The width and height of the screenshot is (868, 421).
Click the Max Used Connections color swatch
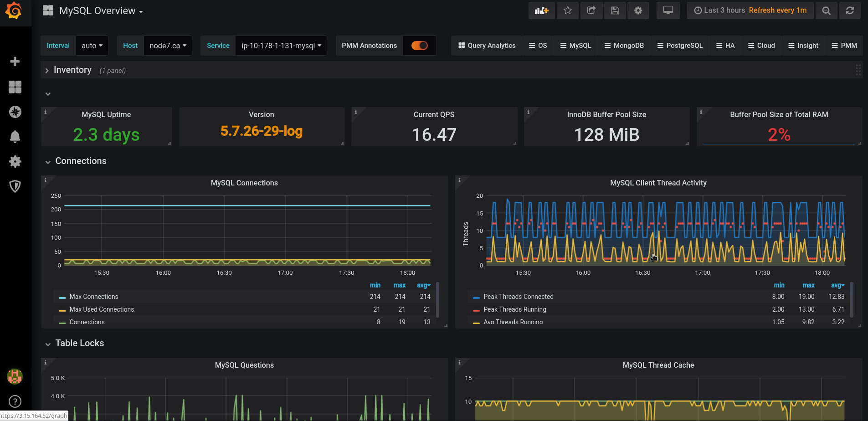(62, 309)
